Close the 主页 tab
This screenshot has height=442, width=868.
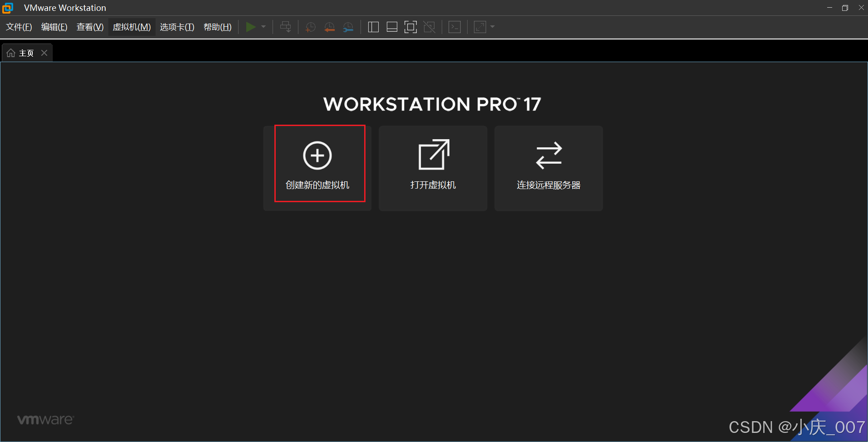pyautogui.click(x=44, y=53)
